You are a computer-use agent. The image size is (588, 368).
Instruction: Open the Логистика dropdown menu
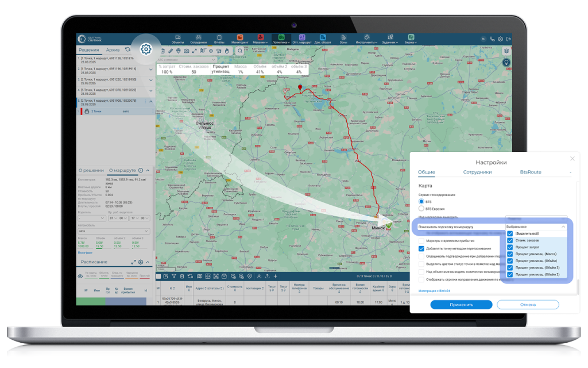(x=281, y=40)
